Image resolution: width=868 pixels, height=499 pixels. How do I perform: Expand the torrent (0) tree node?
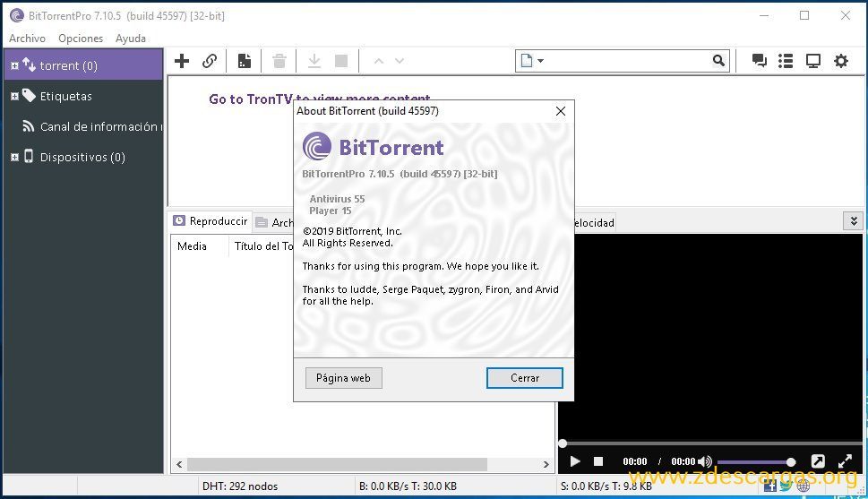pyautogui.click(x=14, y=66)
